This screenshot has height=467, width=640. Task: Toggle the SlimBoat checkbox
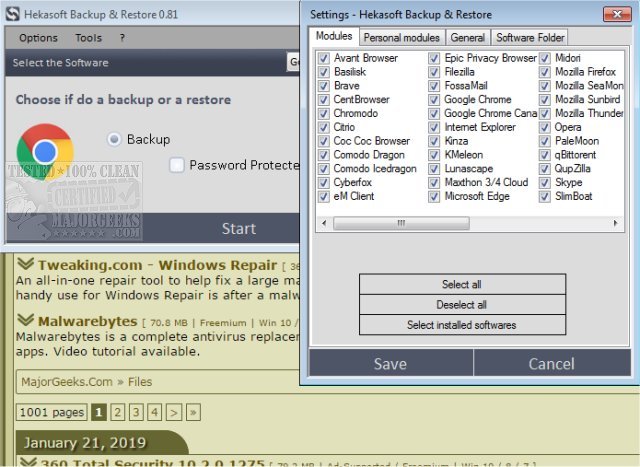544,196
